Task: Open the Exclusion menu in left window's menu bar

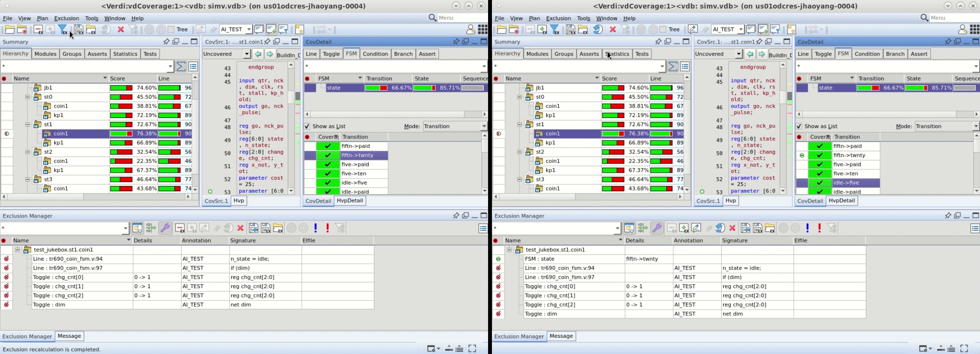Action: (x=66, y=19)
